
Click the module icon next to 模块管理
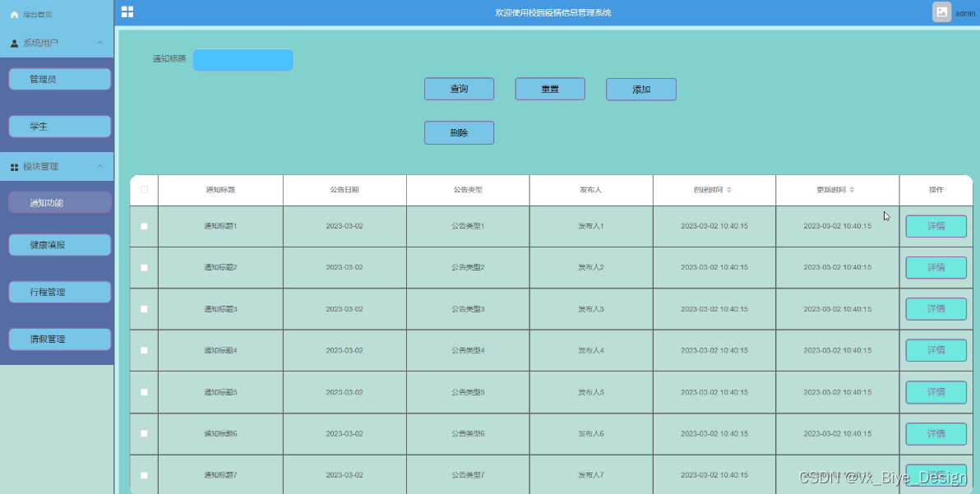(x=14, y=168)
